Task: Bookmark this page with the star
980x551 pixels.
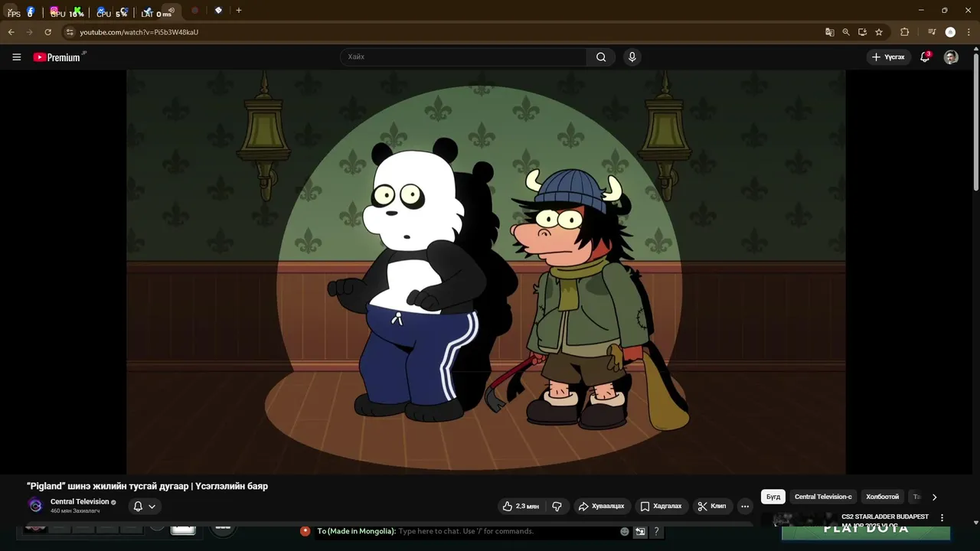Action: coord(879,32)
